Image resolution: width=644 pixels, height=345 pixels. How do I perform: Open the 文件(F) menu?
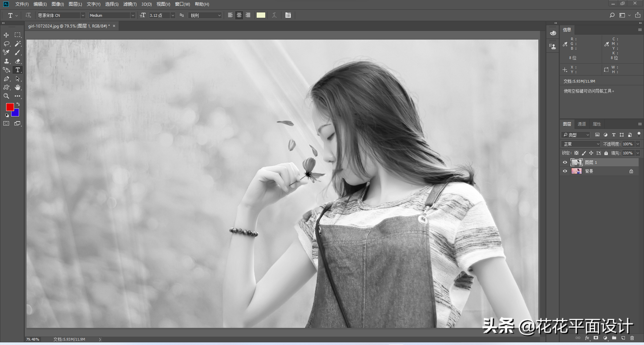(x=22, y=4)
